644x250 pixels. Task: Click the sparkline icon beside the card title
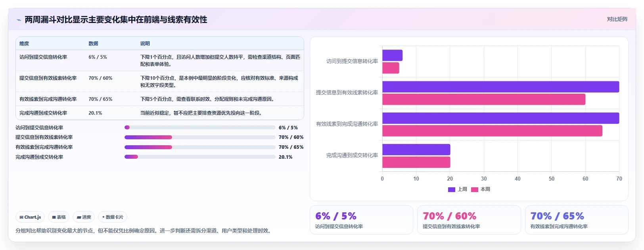(19, 20)
